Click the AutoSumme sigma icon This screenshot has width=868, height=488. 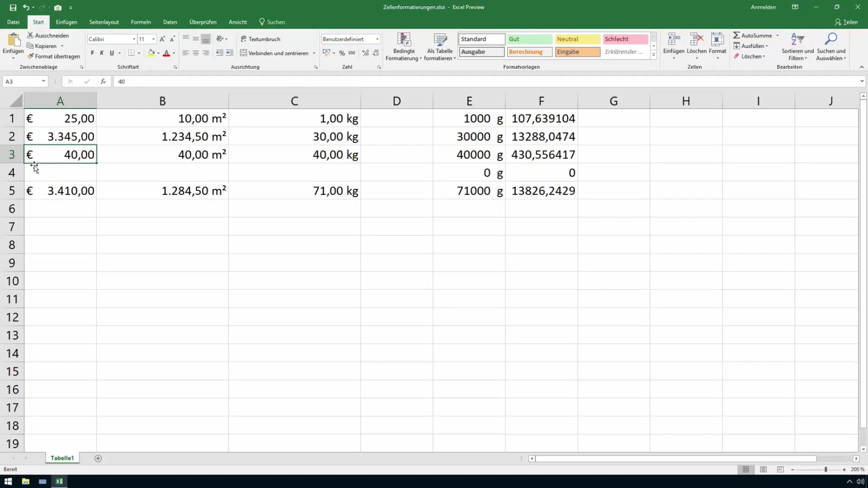tap(736, 35)
